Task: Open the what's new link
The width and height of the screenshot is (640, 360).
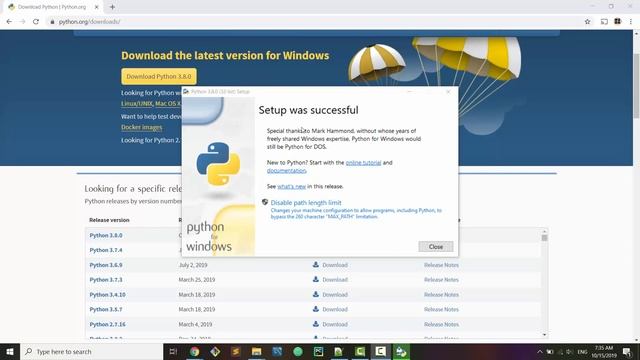Action: click(291, 186)
